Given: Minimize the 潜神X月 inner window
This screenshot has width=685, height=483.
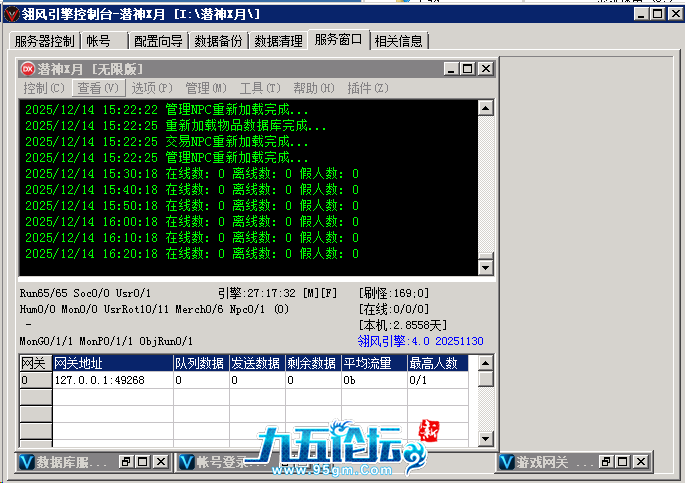Looking at the screenshot, I should (x=451, y=69).
